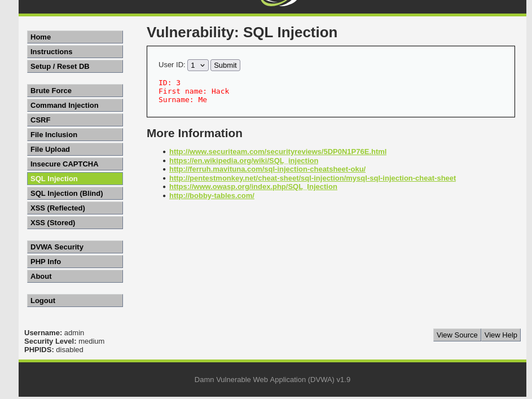Open the User ID dropdown
Screen dimensions: 532x399
click(x=197, y=65)
